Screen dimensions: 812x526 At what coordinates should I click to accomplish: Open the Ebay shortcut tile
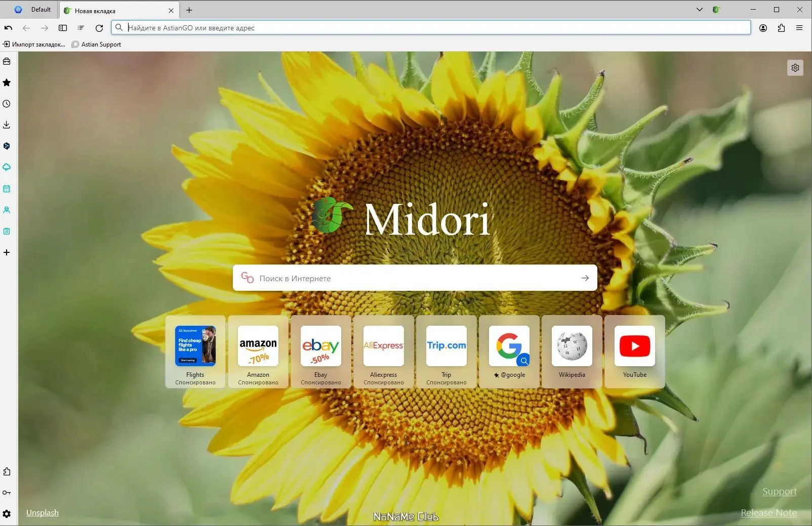pos(321,352)
